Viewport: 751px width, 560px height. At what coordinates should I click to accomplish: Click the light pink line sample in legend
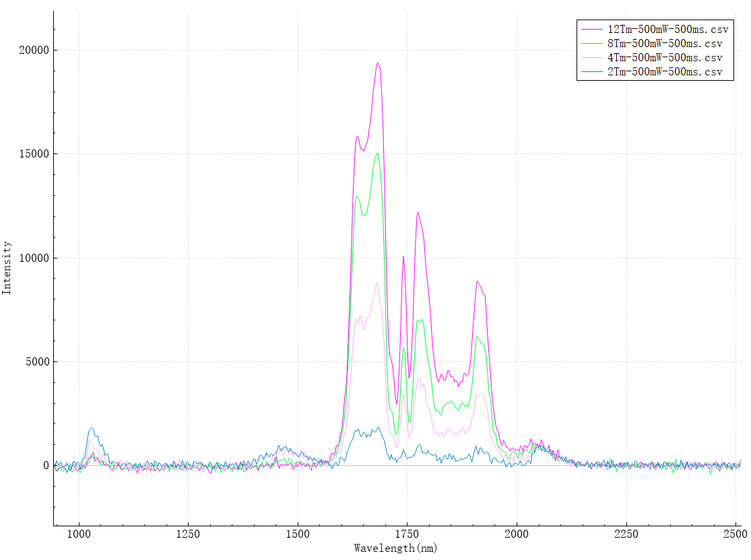click(592, 58)
